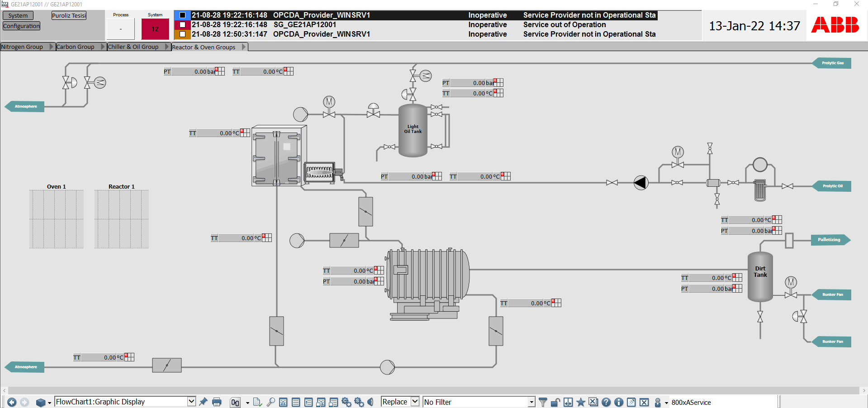Open the Chiller & Oil Group tab
The image size is (868, 408).
click(133, 47)
